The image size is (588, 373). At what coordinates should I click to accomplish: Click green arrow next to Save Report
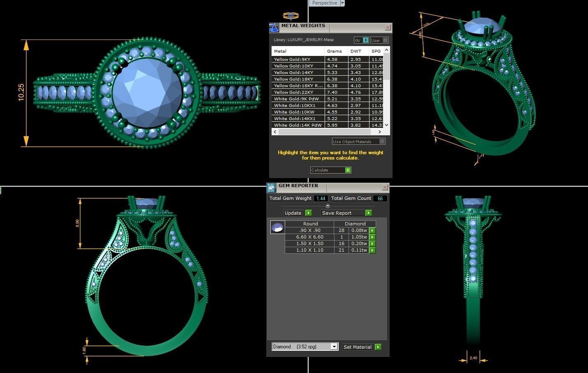click(368, 213)
